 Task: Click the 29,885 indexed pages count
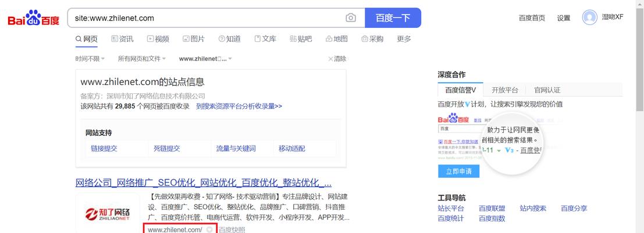tap(125, 107)
